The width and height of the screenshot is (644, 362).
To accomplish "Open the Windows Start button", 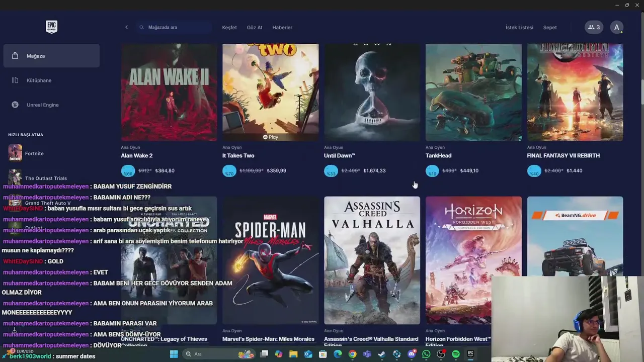I will pos(174,354).
